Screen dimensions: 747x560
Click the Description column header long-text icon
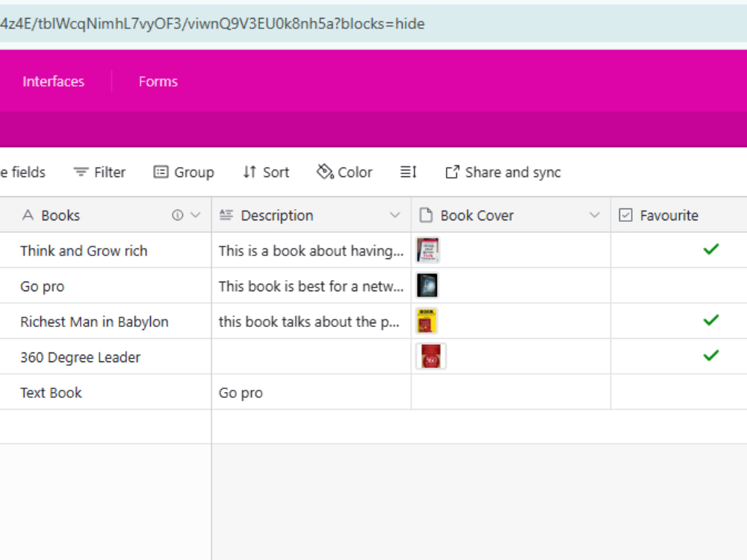(x=226, y=215)
